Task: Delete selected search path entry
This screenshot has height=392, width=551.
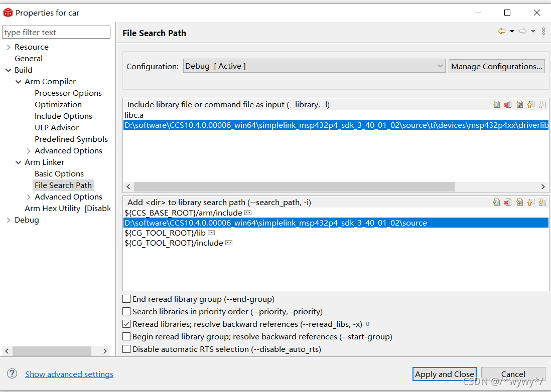Action: point(508,202)
